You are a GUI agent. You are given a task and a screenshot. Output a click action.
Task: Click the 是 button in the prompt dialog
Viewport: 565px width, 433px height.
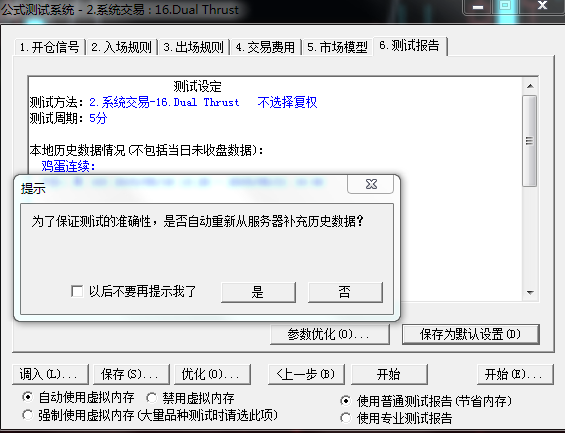click(x=258, y=292)
